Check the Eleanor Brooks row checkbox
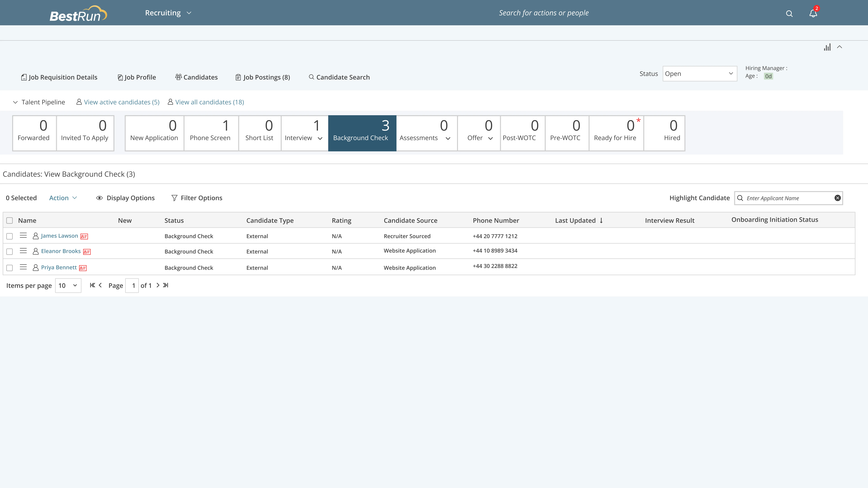Viewport: 868px width, 488px height. coord(9,252)
